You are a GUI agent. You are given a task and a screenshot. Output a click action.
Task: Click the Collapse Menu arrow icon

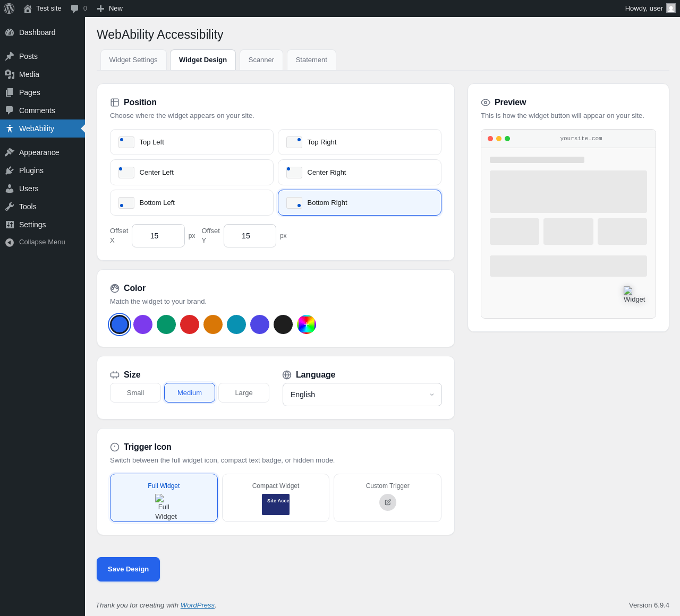point(10,242)
